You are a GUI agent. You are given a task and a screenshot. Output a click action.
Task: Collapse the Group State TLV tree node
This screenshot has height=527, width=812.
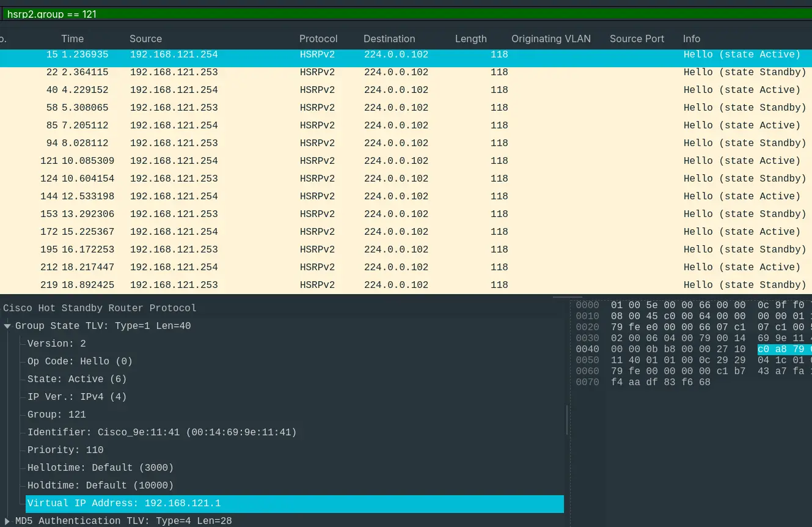click(x=8, y=326)
